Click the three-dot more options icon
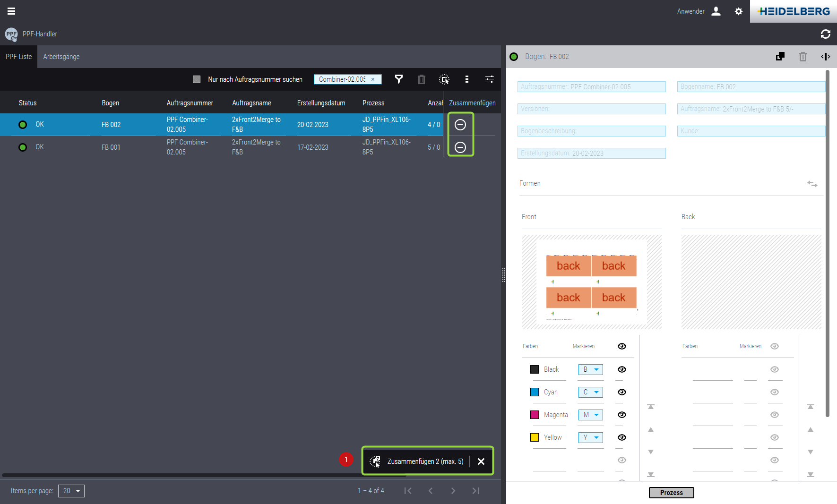 pyautogui.click(x=467, y=79)
